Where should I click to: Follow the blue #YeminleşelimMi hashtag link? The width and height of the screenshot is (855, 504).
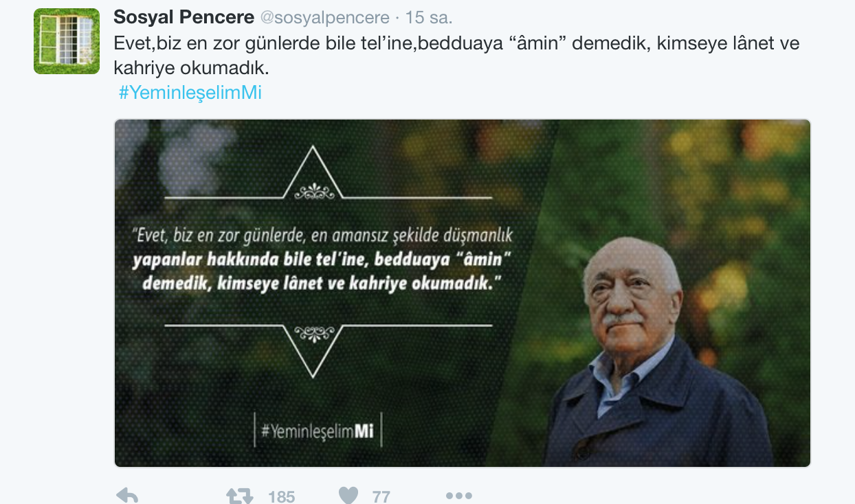coord(190,93)
